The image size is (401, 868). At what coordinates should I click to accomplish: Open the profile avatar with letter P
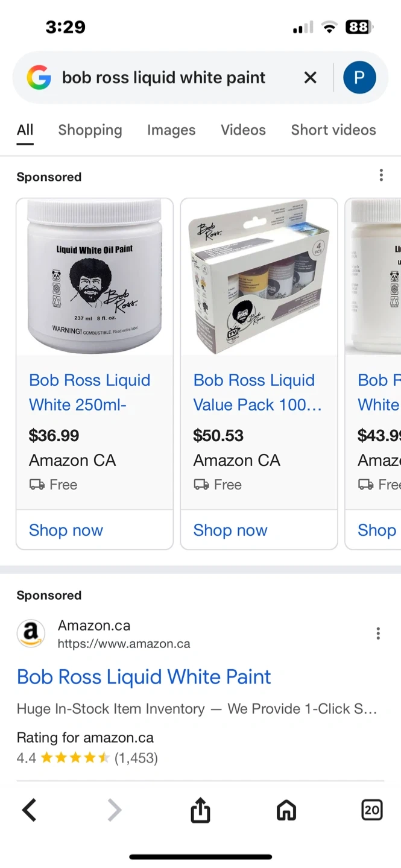pos(359,78)
